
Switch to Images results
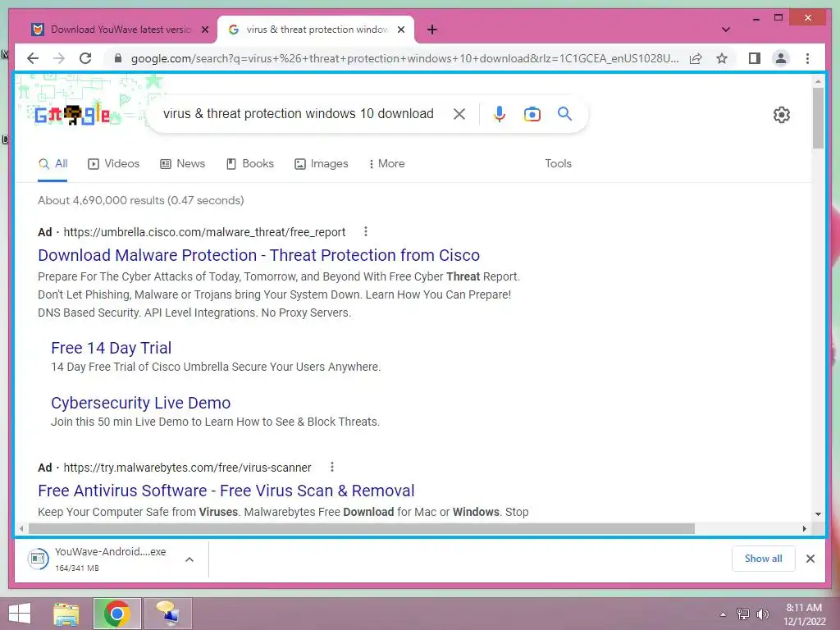point(322,163)
